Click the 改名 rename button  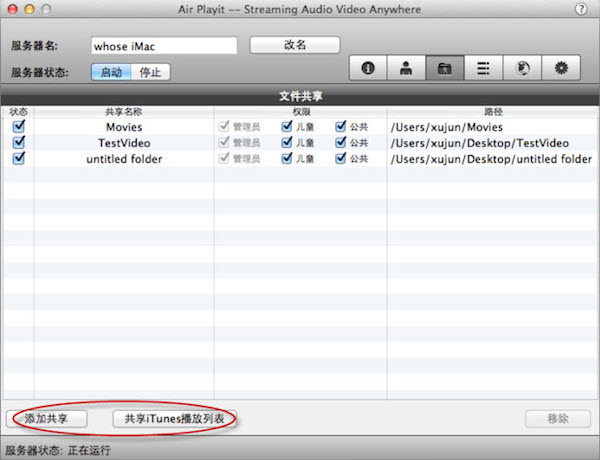(x=295, y=45)
